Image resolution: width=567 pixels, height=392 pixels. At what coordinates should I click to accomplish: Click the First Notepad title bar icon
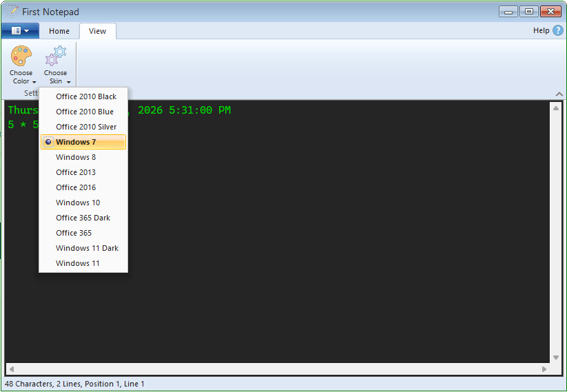12,12
